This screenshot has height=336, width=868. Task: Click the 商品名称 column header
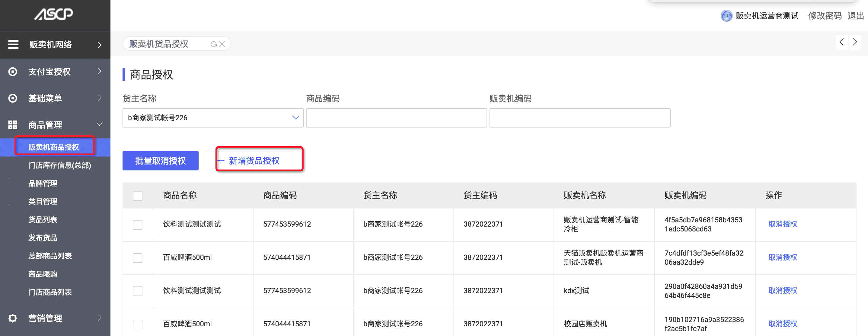click(180, 195)
